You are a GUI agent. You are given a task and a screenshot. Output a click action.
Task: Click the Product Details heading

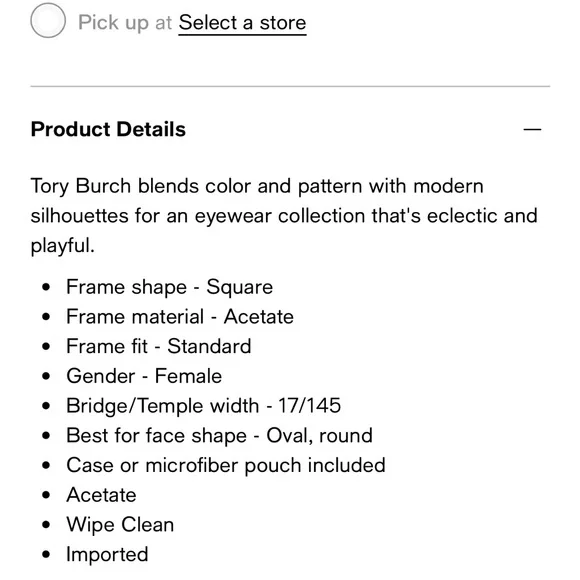pyautogui.click(x=108, y=129)
